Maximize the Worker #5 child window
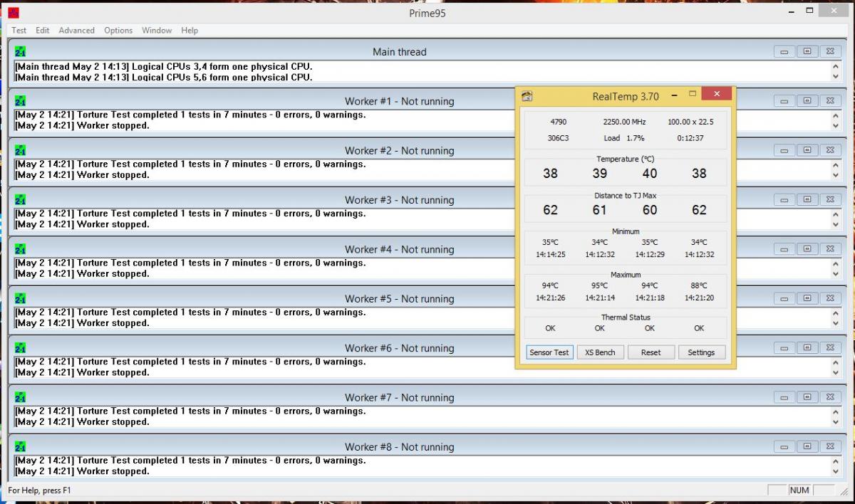Image resolution: width=855 pixels, height=504 pixels. click(807, 298)
